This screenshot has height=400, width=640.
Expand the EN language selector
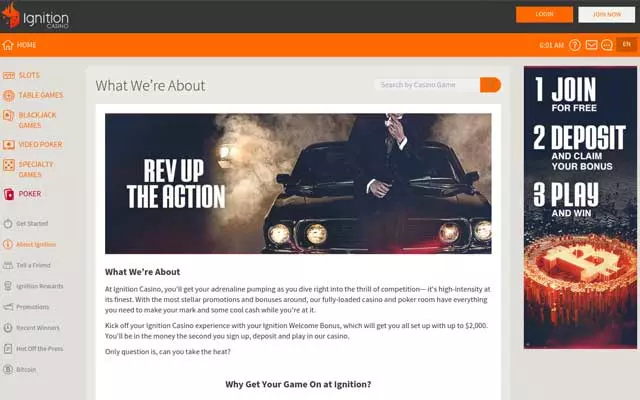[x=627, y=44]
